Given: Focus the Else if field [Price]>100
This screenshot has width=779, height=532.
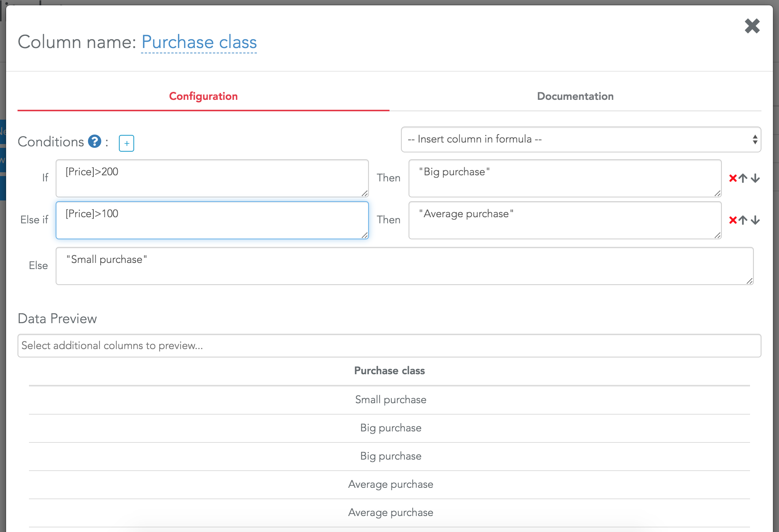Looking at the screenshot, I should [212, 220].
